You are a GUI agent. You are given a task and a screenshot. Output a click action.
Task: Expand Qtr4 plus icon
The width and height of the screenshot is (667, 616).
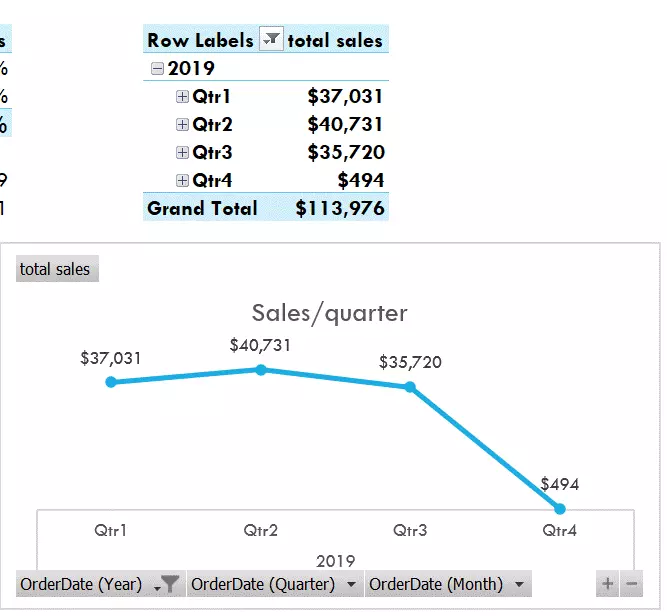[182, 181]
